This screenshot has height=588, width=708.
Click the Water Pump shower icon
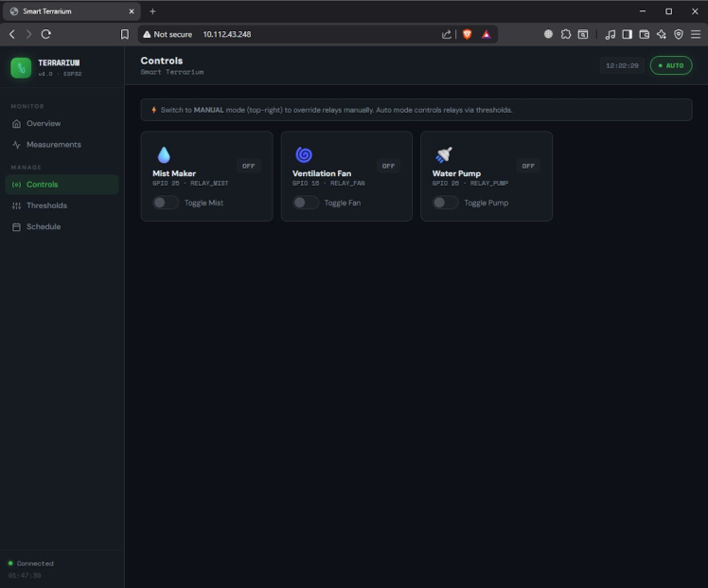pos(443,155)
